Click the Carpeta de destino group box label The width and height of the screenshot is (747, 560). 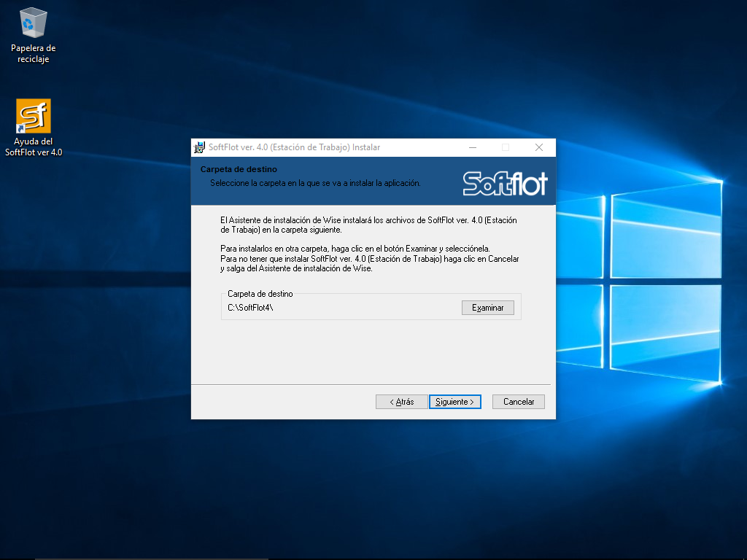pos(260,293)
